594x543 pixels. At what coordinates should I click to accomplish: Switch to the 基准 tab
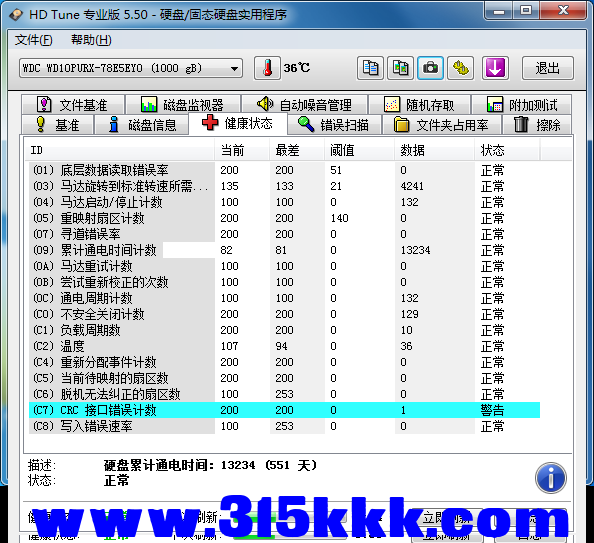pyautogui.click(x=57, y=125)
